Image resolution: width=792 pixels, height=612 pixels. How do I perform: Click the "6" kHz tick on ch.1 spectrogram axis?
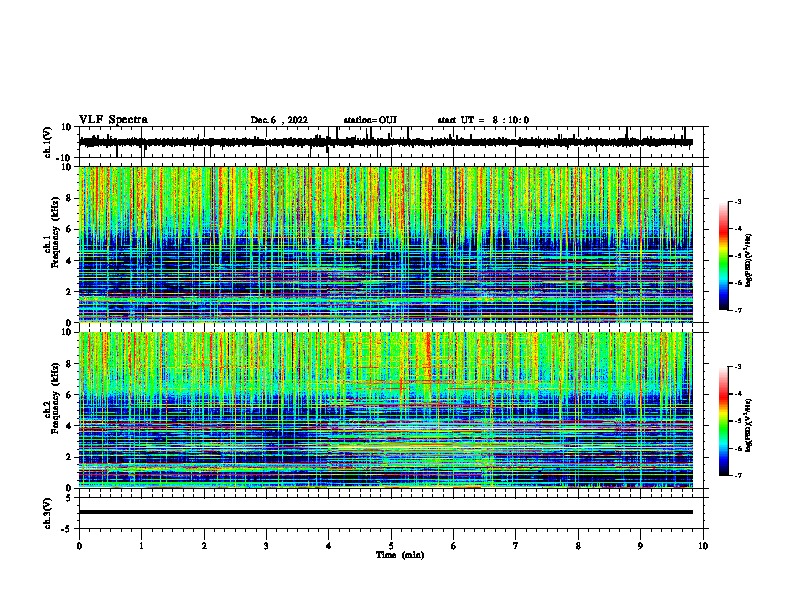[x=70, y=229]
